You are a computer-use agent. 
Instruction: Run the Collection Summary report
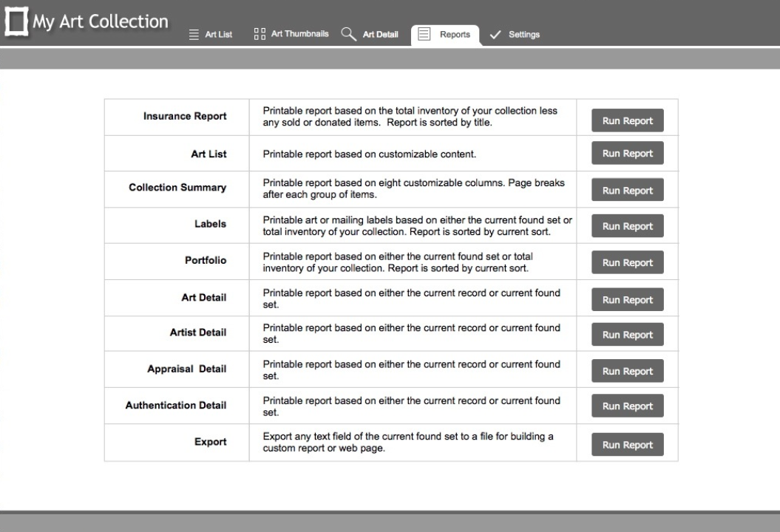pos(627,190)
